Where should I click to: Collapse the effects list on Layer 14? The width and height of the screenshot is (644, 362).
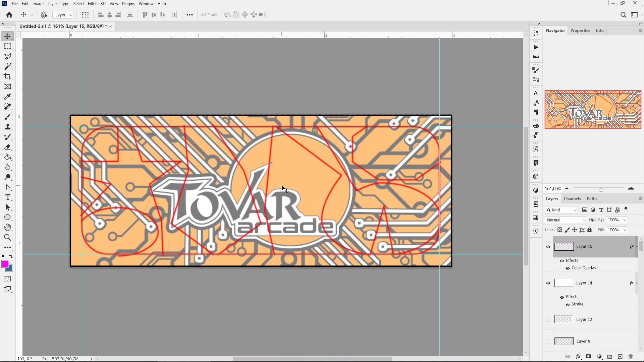(x=637, y=283)
